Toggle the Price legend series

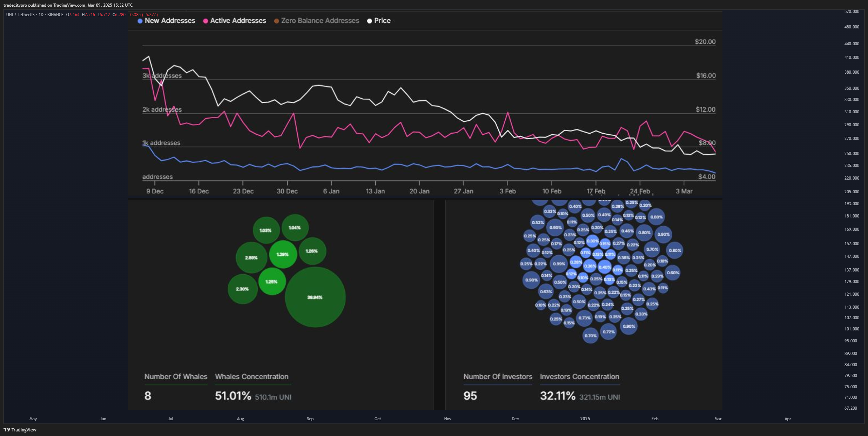(379, 21)
